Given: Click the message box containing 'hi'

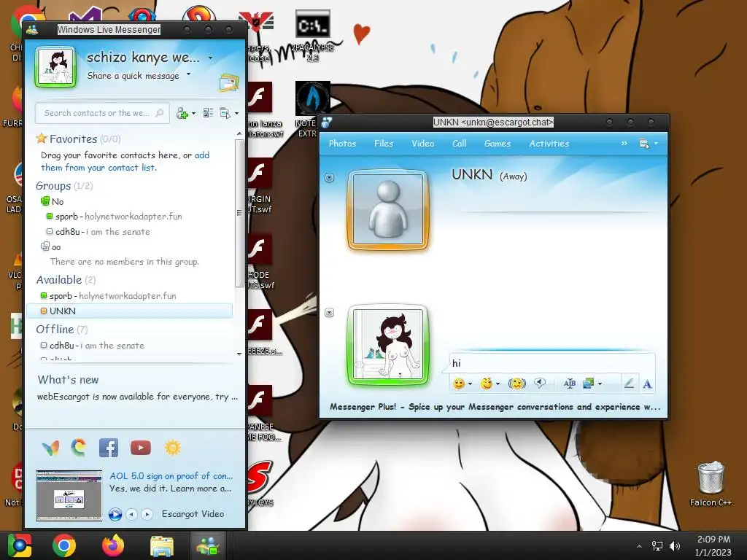Looking at the screenshot, I should tap(551, 363).
